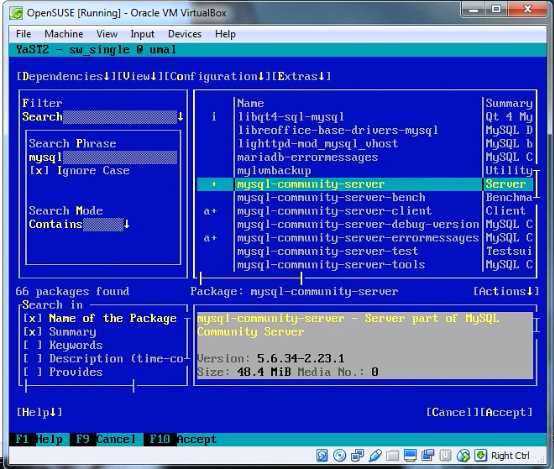Select the mysql-community-server-errormessages row
The width and height of the screenshot is (554, 469).
coord(365,238)
